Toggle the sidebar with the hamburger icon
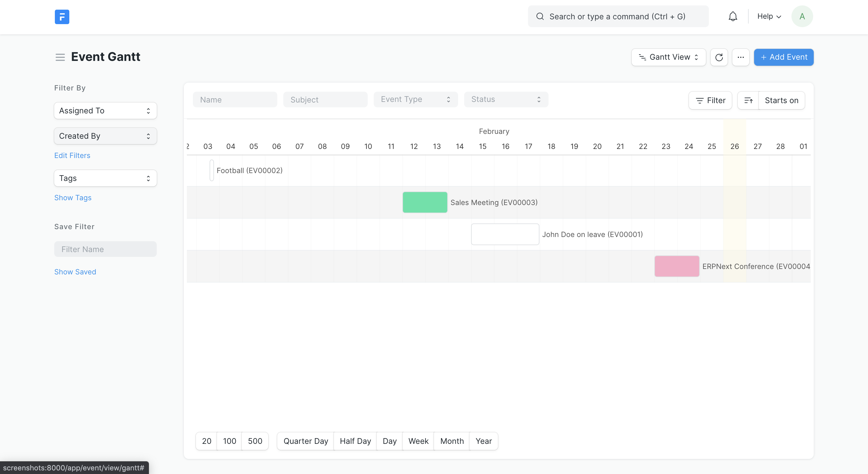Screen dimensions: 868x474 (60, 57)
